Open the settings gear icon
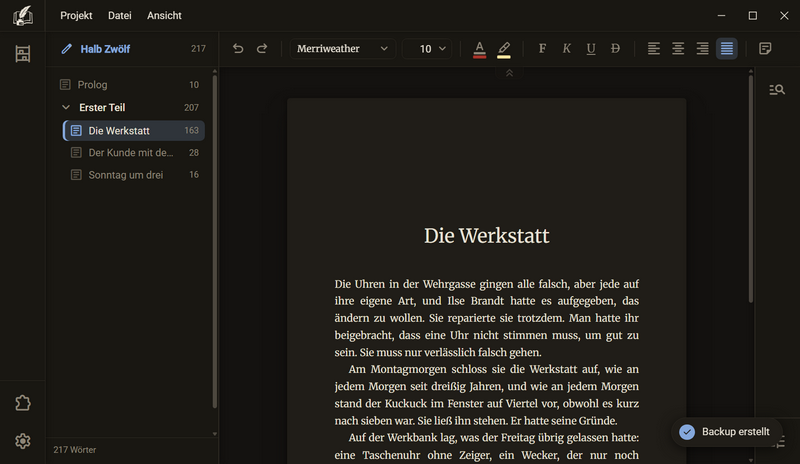The width and height of the screenshot is (800, 464). [x=22, y=441]
